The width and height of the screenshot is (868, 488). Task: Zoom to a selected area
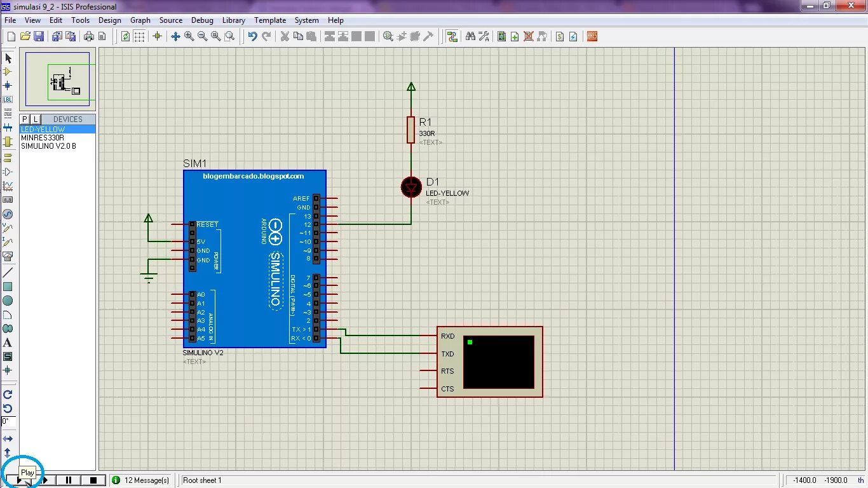229,36
